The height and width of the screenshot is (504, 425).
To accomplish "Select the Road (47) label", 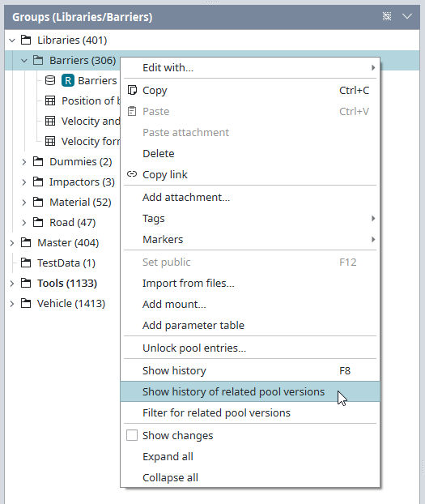I will pos(72,222).
